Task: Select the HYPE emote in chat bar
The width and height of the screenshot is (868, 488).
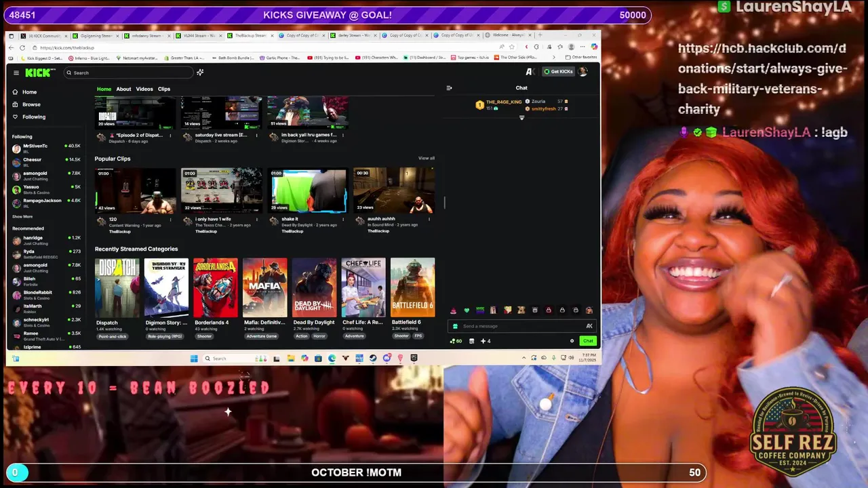Action: click(480, 310)
